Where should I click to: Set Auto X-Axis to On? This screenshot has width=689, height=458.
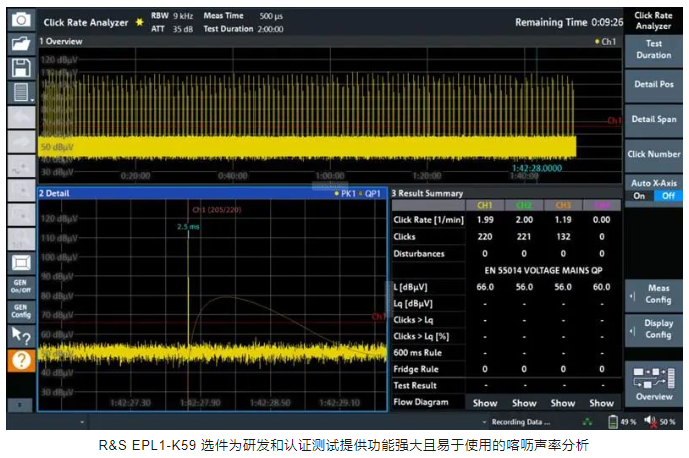pos(639,196)
